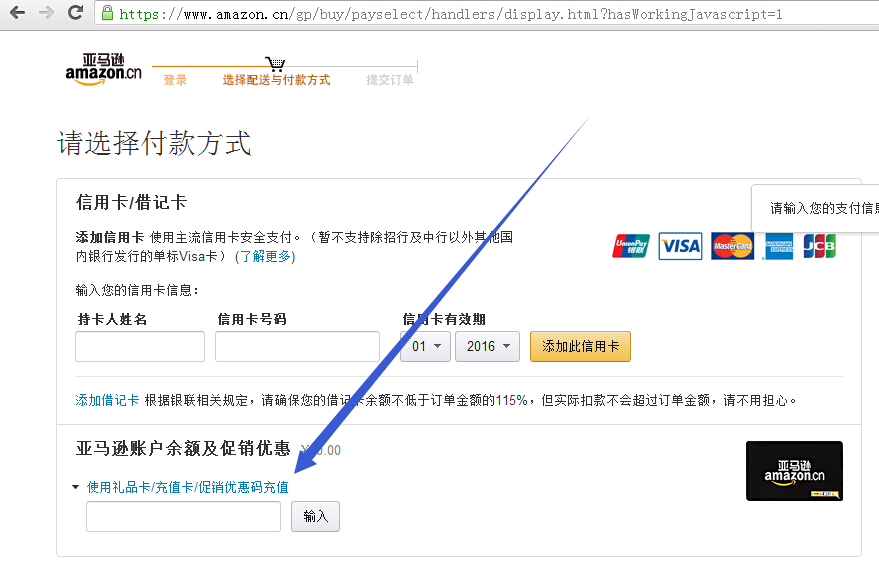
Task: Collapse the 使用礼品卡/充值卡 expander triangle
Action: [76, 487]
